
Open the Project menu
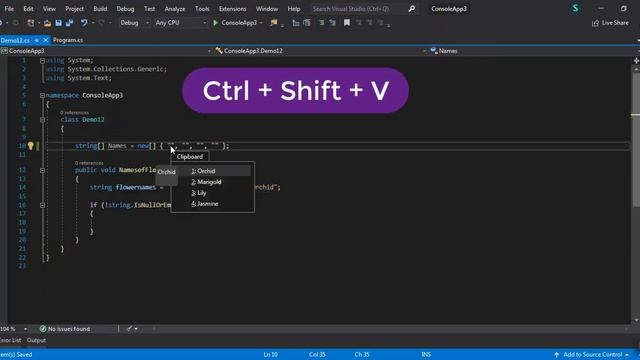point(74,9)
